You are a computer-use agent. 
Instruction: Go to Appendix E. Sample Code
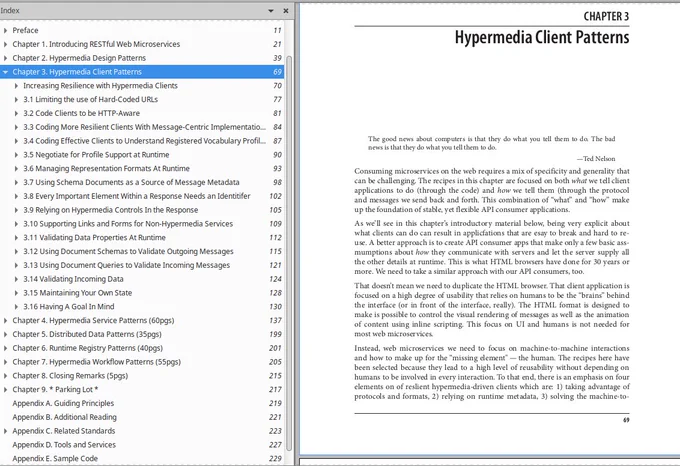pyautogui.click(x=55, y=459)
